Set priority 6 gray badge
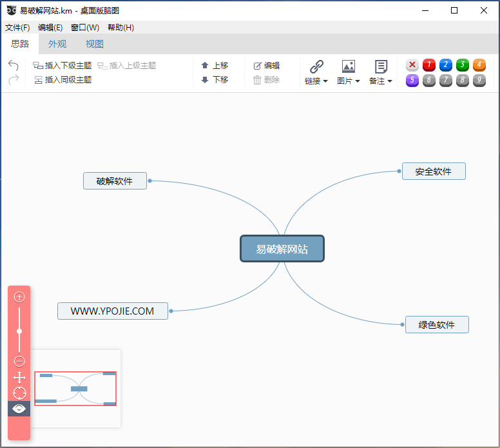 (429, 81)
